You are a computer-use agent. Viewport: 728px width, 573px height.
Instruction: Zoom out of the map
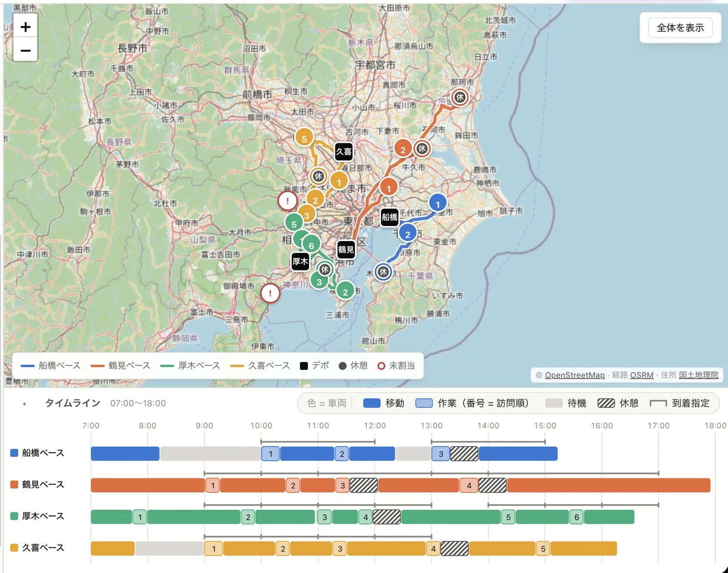click(x=25, y=50)
